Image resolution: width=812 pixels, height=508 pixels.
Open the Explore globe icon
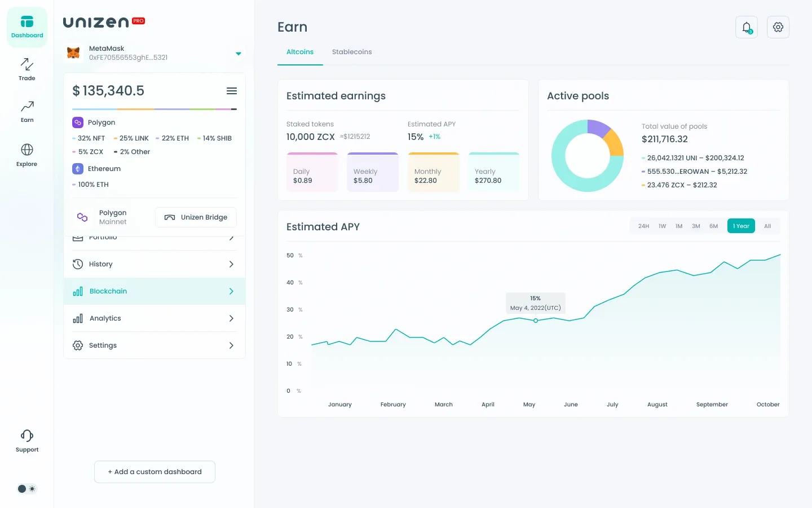(27, 150)
